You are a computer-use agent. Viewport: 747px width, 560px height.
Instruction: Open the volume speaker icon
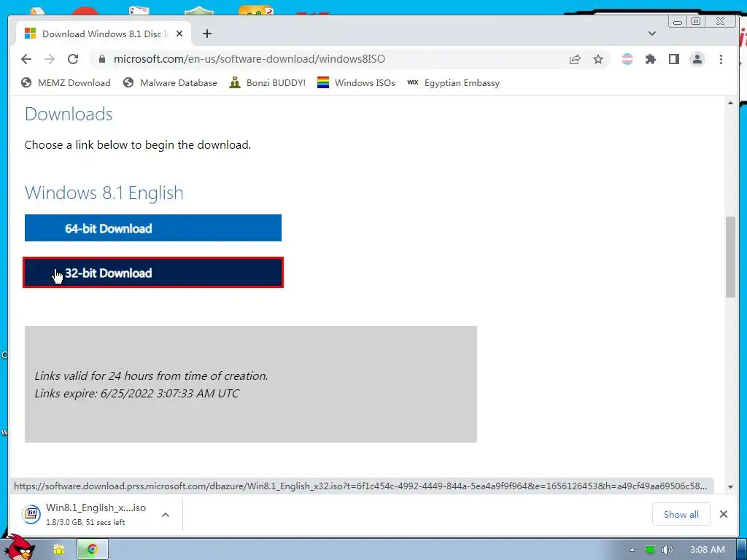pyautogui.click(x=667, y=550)
